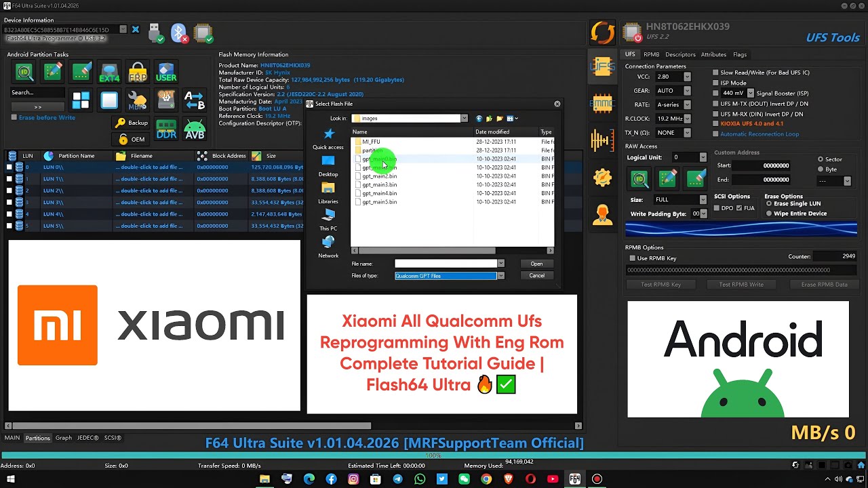Click the USER erase icon
Viewport: 868px width, 488px height.
tap(166, 72)
